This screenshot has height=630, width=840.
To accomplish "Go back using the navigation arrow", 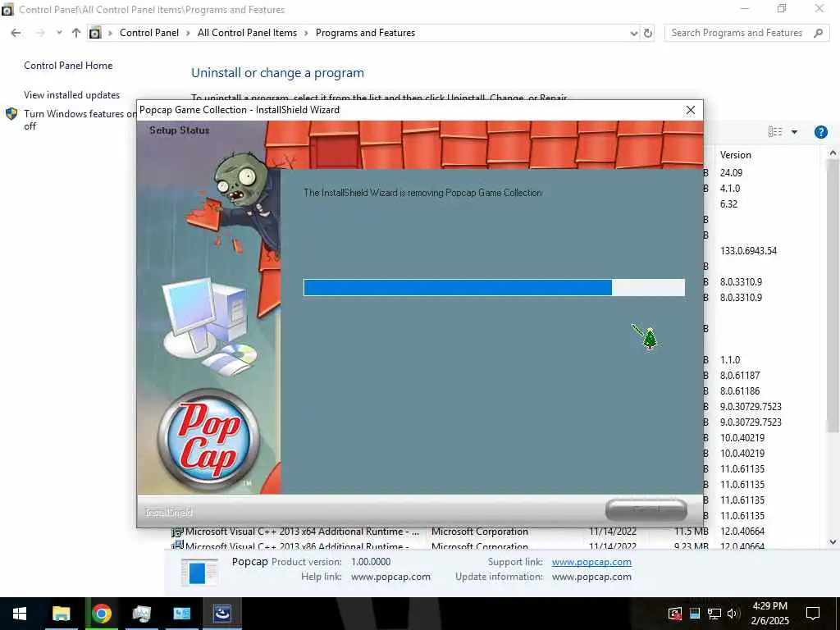I will [16, 33].
